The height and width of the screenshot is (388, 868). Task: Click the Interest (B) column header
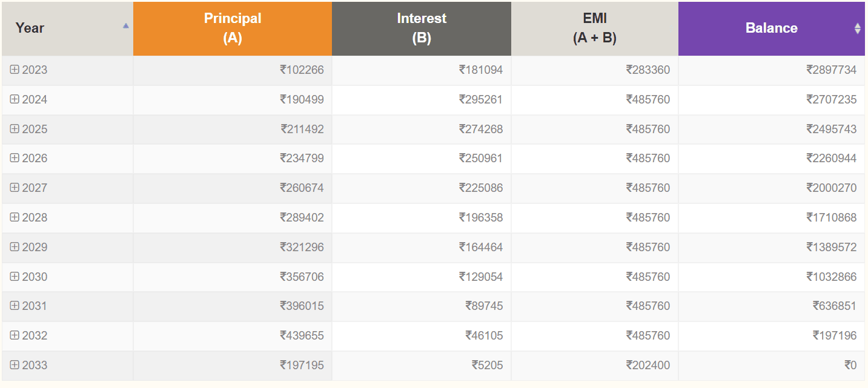422,28
